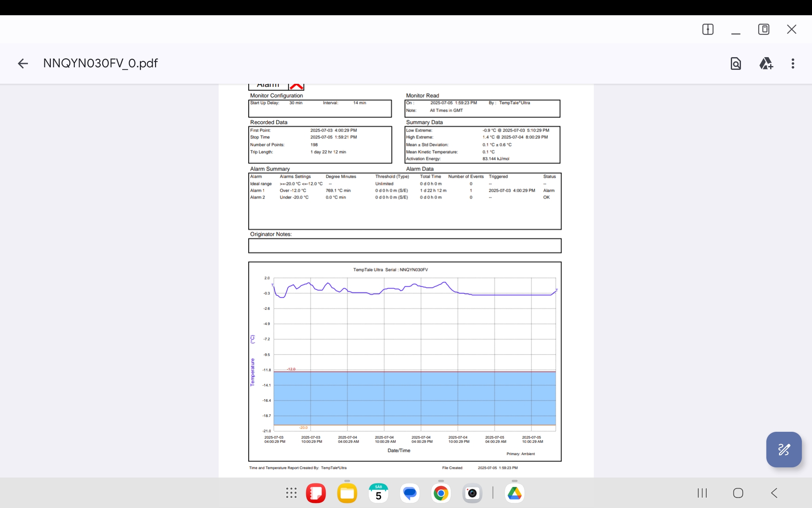Open the split-screen window view icon

pyautogui.click(x=708, y=29)
